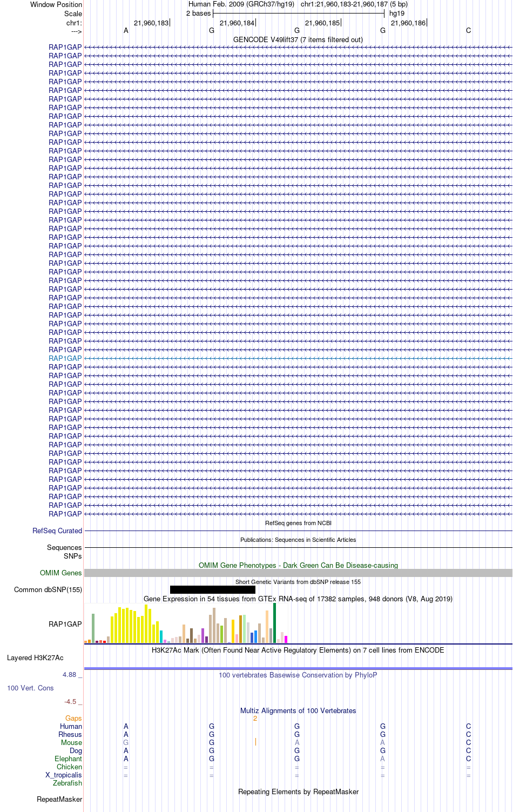The height and width of the screenshot is (812, 513).
Task: Click the Scale label in ruler
Action: click(73, 14)
